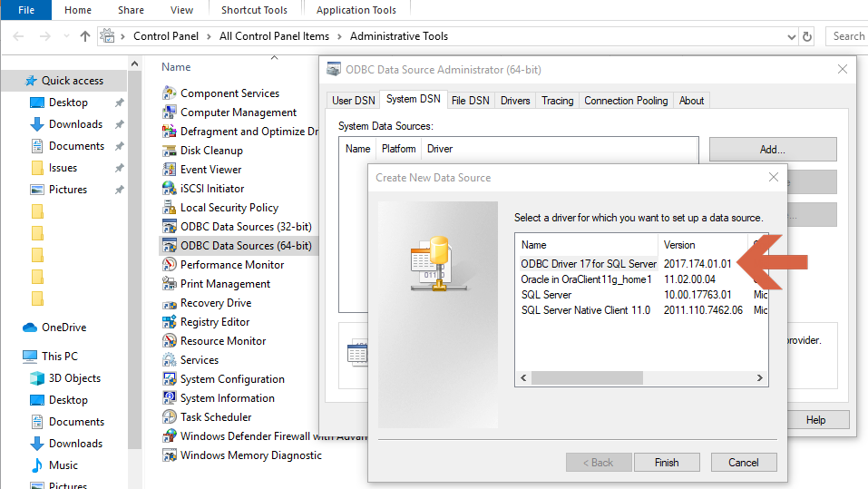
Task: Open the Task Scheduler icon
Action: 169,417
